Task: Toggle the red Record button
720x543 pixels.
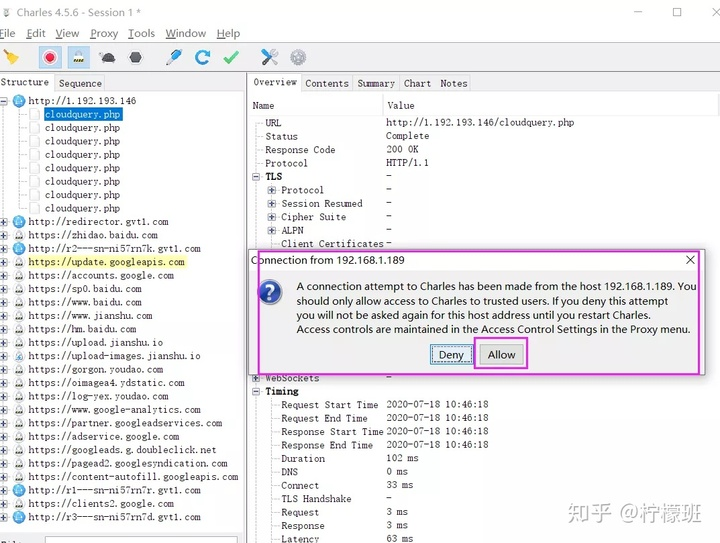Action: [50, 57]
